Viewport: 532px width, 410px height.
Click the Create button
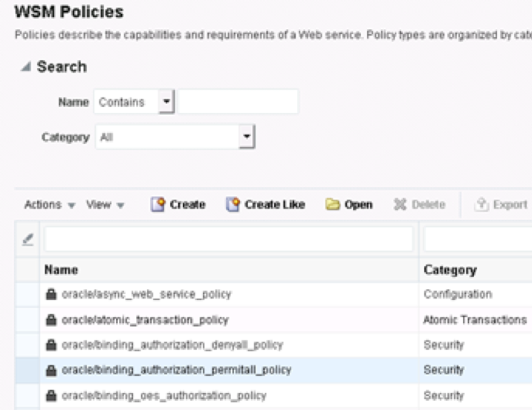coord(178,204)
